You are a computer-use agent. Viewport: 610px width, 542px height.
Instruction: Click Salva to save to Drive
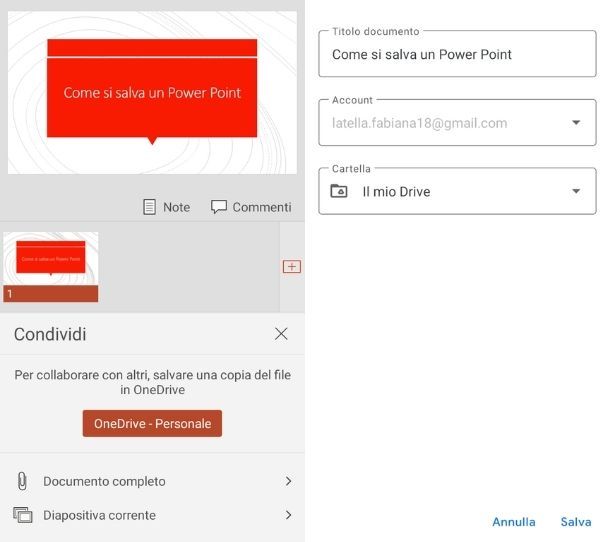(576, 522)
